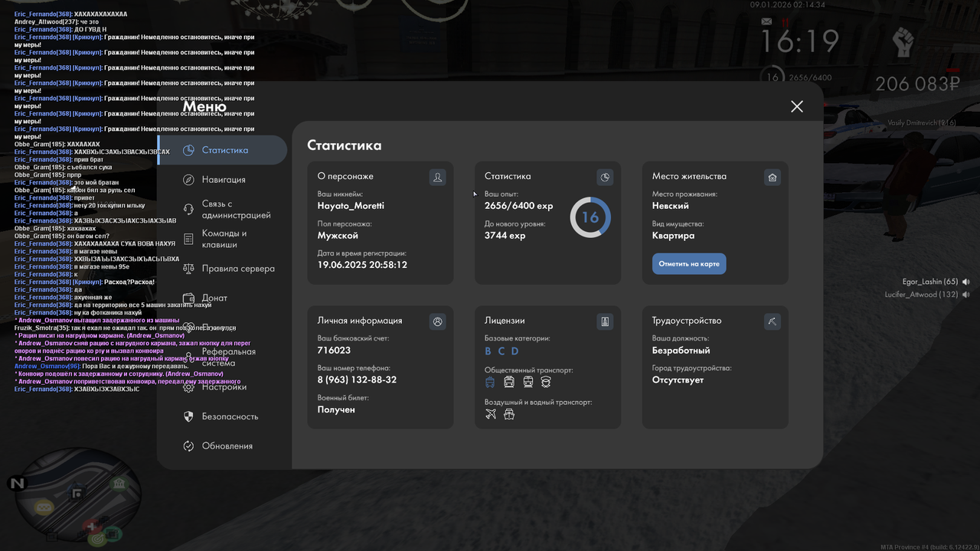Image resolution: width=980 pixels, height=551 pixels.
Task: Open Связь с администрацией section
Action: [x=236, y=210]
